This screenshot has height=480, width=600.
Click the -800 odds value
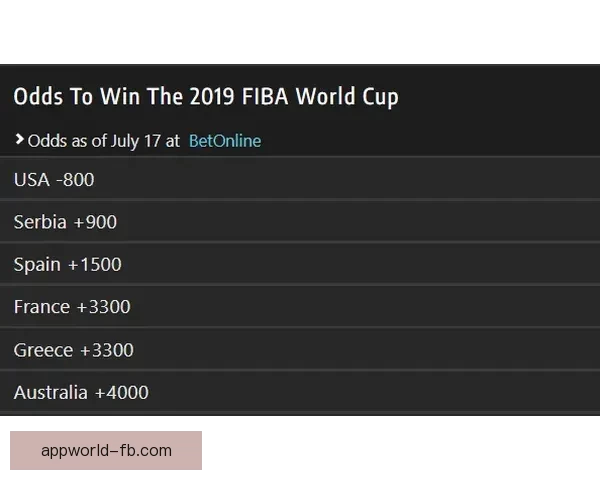pyautogui.click(x=75, y=180)
